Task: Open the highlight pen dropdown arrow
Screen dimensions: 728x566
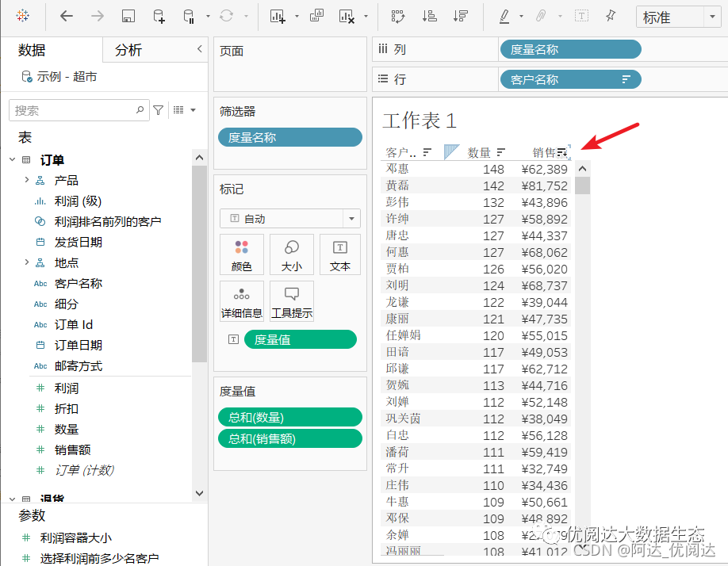Action: (521, 16)
